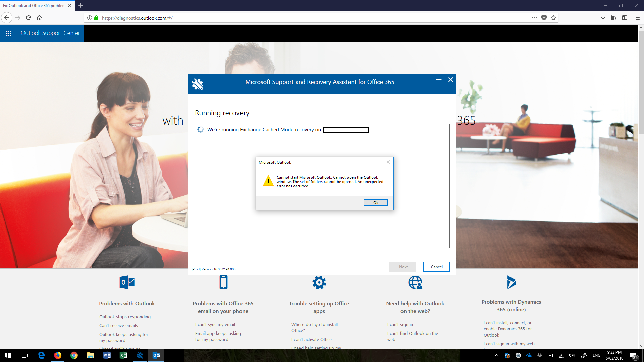
Task: Open the Problems with Office 365 email on your phone heading
Action: (223, 307)
